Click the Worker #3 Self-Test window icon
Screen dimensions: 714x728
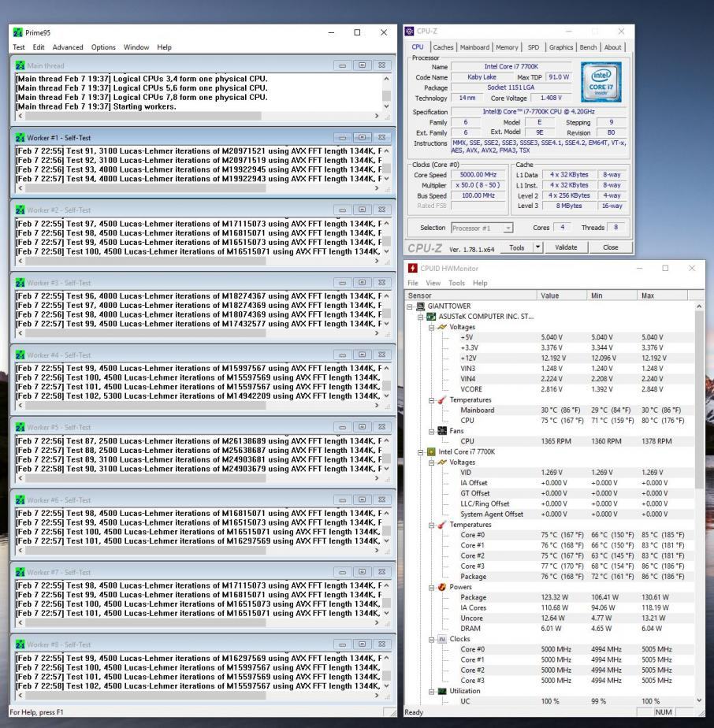coord(20,283)
